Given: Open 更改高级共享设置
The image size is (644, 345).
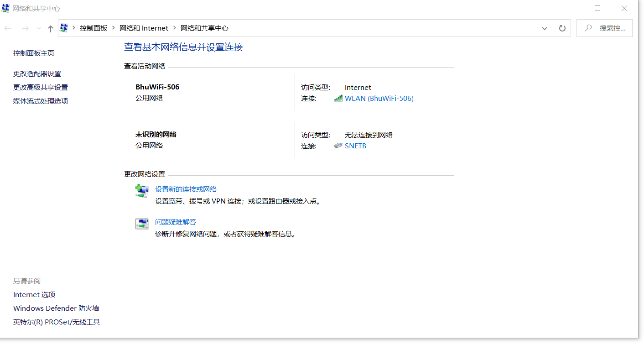Looking at the screenshot, I should (41, 87).
